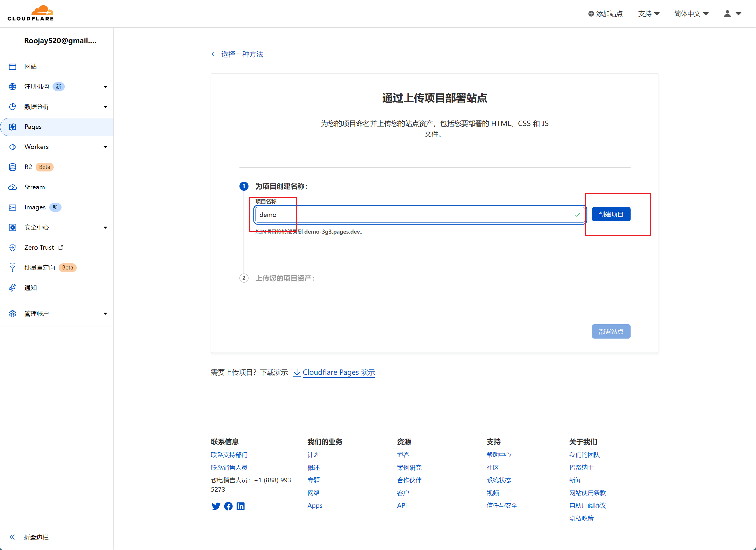Click the R2 database icon in sidebar

pos(13,167)
